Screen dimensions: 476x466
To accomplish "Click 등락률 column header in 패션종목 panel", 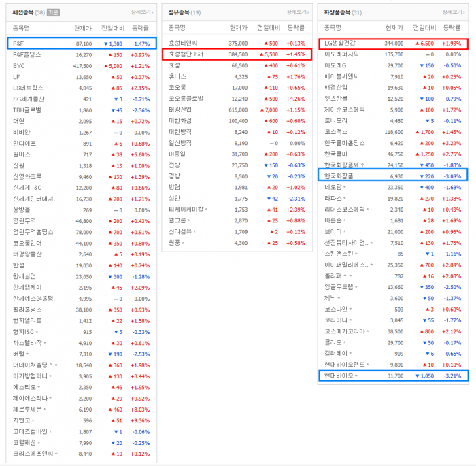I will (140, 29).
